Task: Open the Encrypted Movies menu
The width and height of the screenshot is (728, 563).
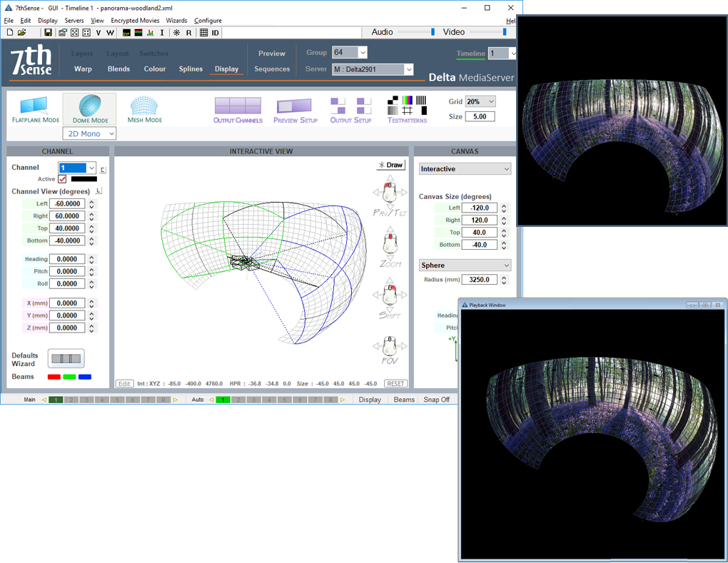Action: tap(135, 21)
